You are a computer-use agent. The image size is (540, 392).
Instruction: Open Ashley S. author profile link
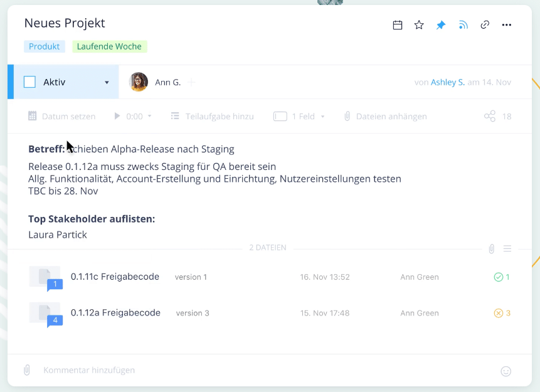coord(448,82)
